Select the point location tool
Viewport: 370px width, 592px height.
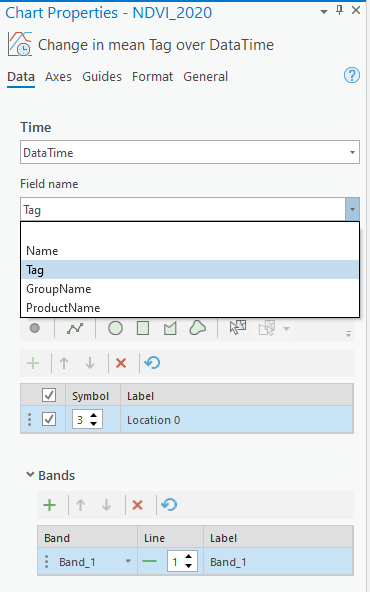[x=35, y=328]
